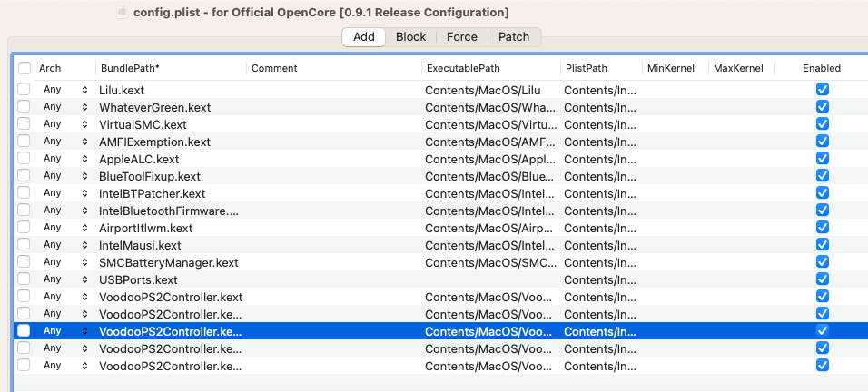
Task: Sort by the BundlePath column header
Action: (x=171, y=68)
